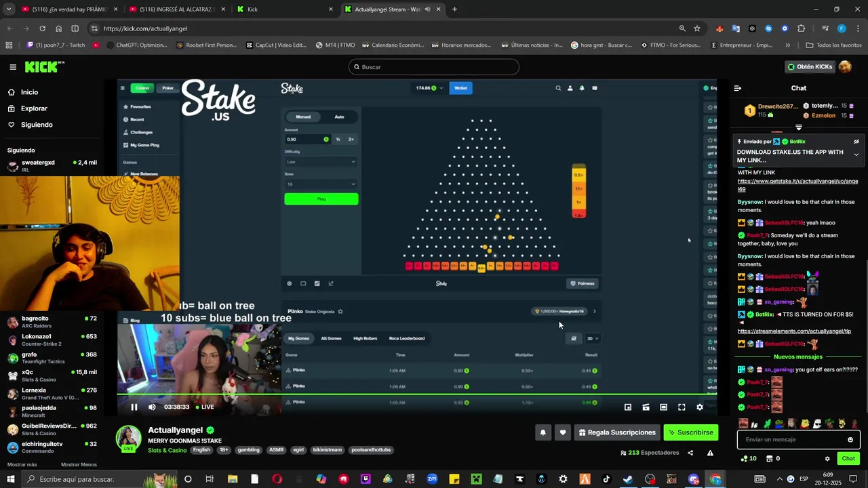The width and height of the screenshot is (868, 488).
Task: Open xQc channel in sidebar
Action: pos(52,375)
